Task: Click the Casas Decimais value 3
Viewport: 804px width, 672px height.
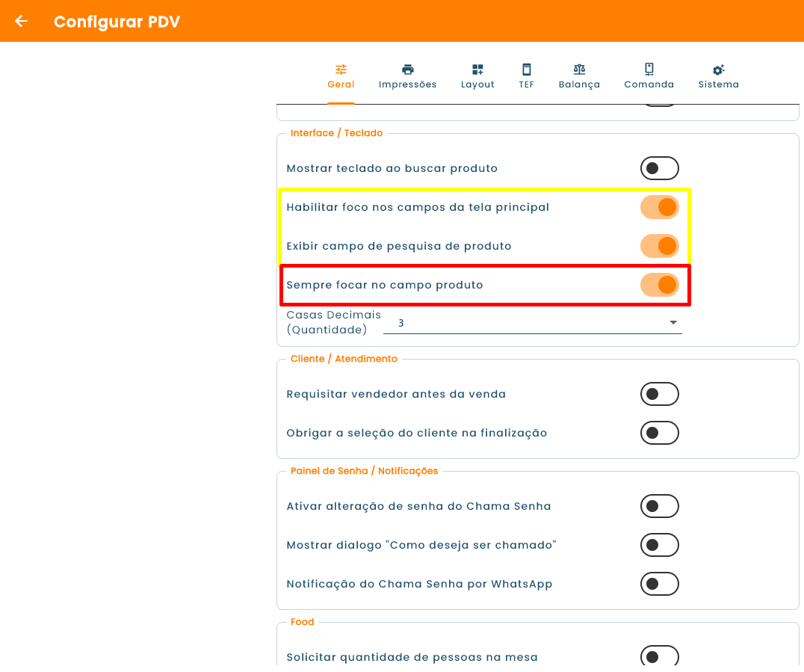Action: click(401, 323)
